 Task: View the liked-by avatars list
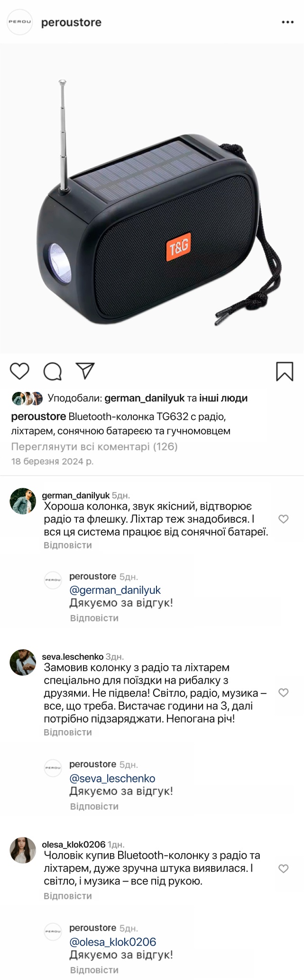(x=28, y=399)
